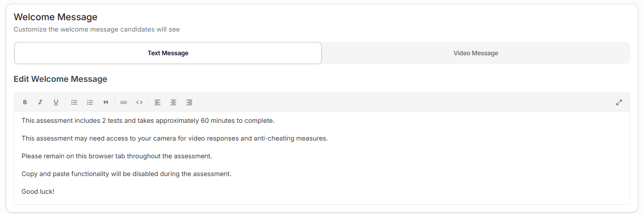644x217 pixels.
Task: Underline the selected text
Action: click(56, 103)
